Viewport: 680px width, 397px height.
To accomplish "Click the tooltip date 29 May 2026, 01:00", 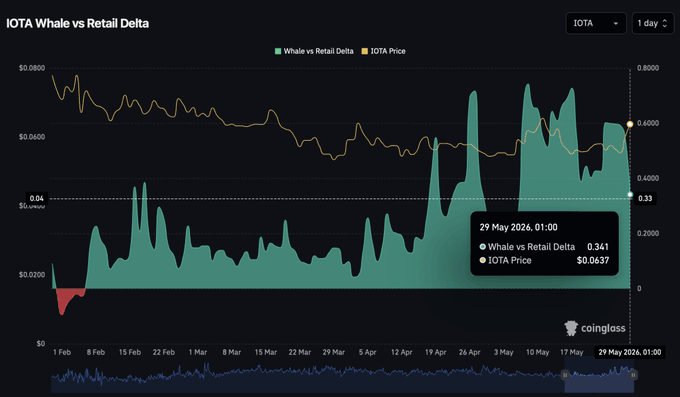I will click(x=518, y=227).
